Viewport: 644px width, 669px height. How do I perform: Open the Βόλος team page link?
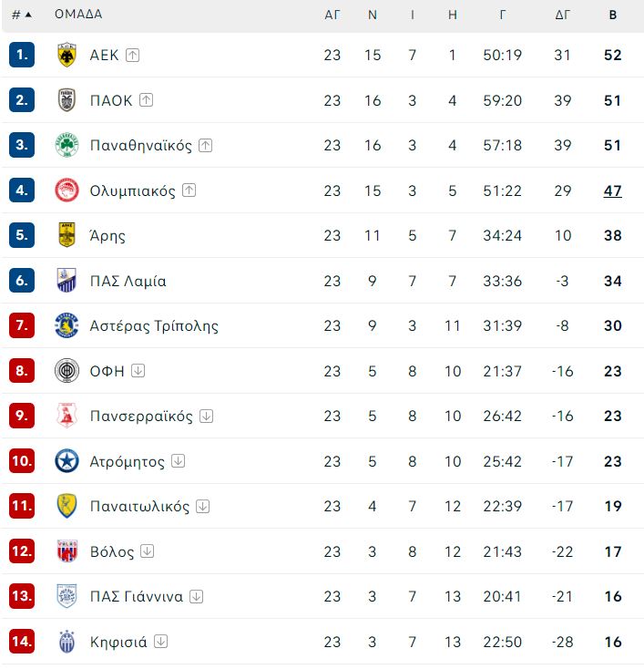(112, 551)
